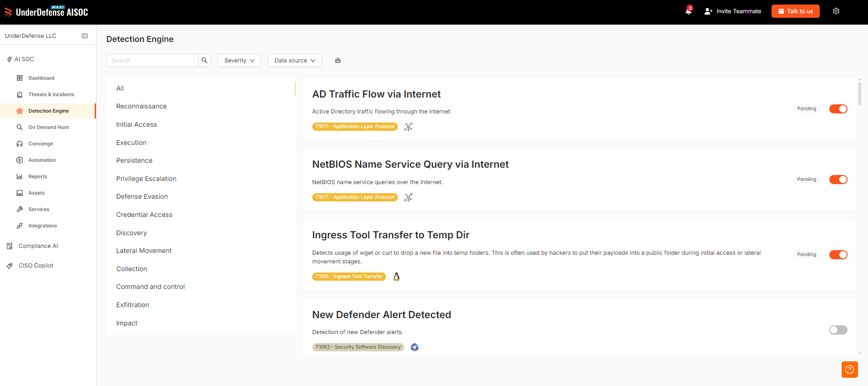The image size is (868, 386).
Task: Click network icon on NetBIOS Name Service card
Action: (x=408, y=197)
